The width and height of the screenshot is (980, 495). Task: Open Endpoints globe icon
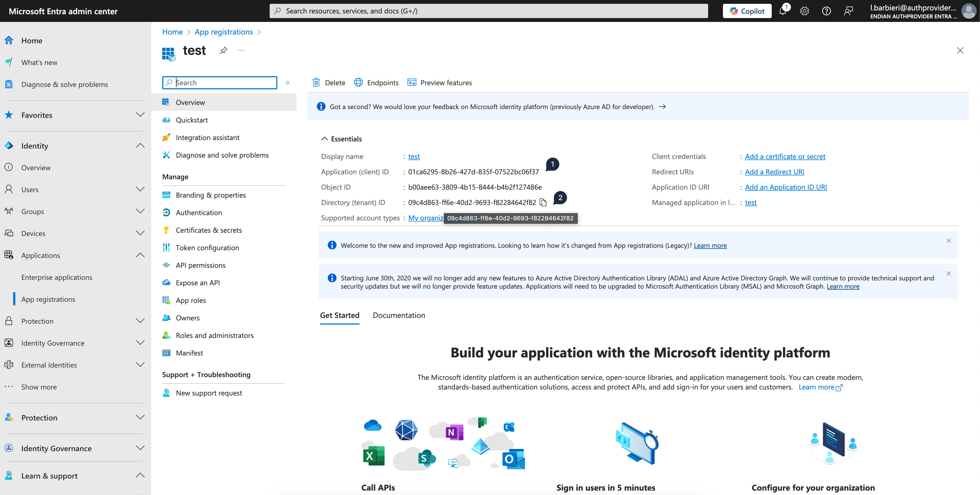[x=358, y=82]
